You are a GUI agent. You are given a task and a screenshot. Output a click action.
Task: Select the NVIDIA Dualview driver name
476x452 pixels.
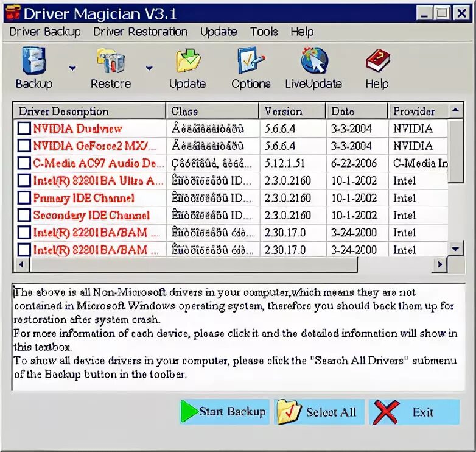[78, 129]
